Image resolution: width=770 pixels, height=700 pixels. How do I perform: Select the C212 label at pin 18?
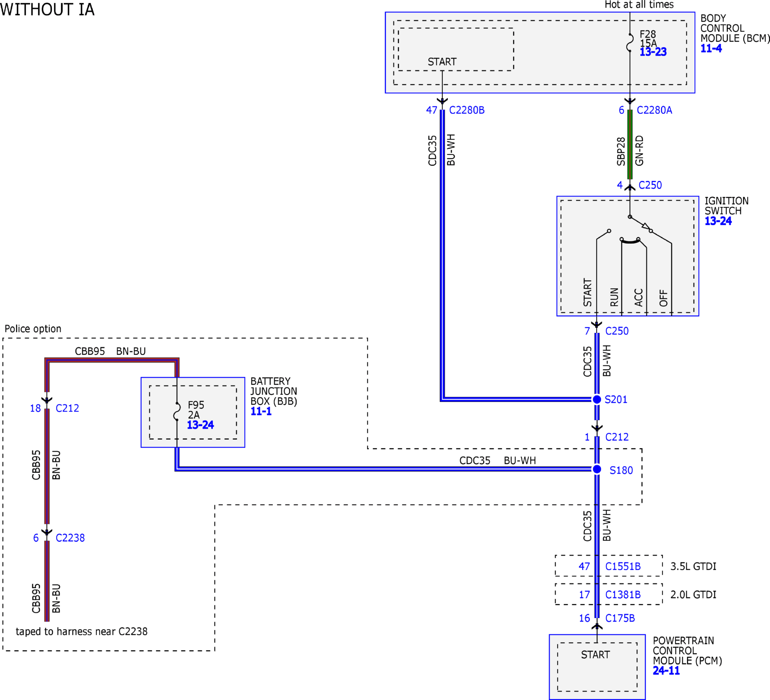pos(67,408)
